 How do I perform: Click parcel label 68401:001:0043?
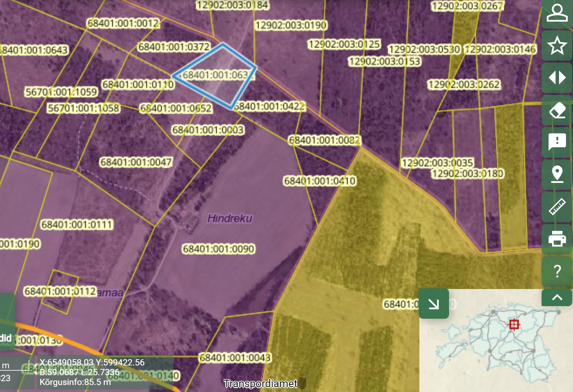pyautogui.click(x=235, y=358)
